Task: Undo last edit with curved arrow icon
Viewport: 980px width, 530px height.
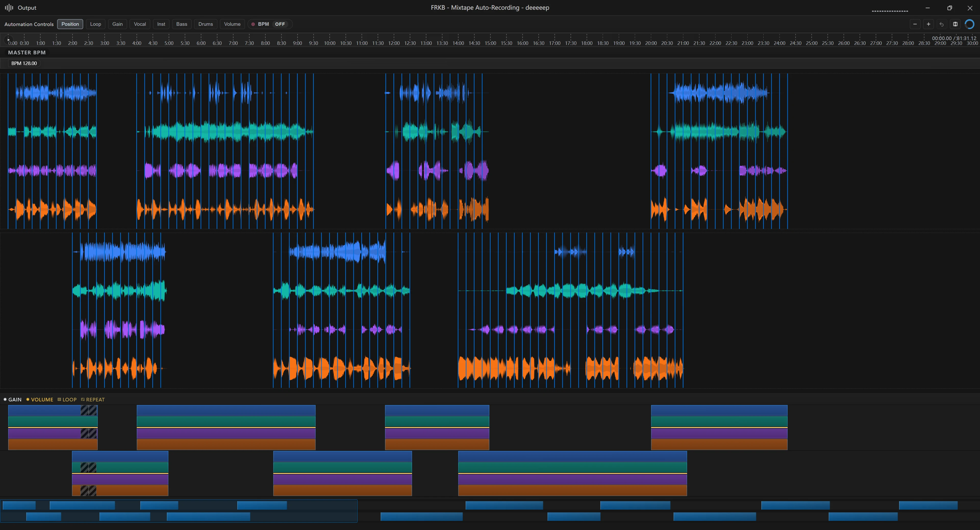Action: pyautogui.click(x=941, y=24)
